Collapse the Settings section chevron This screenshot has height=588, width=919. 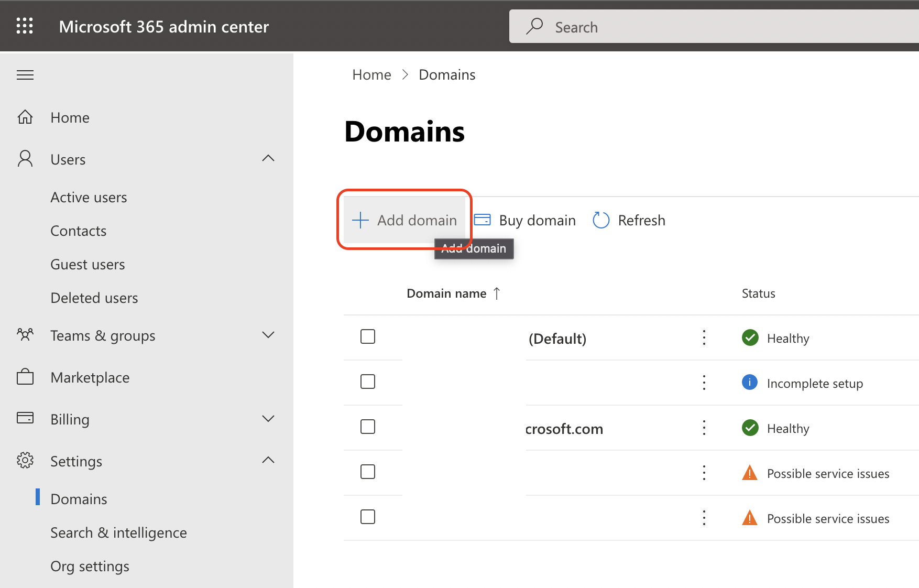click(x=268, y=460)
